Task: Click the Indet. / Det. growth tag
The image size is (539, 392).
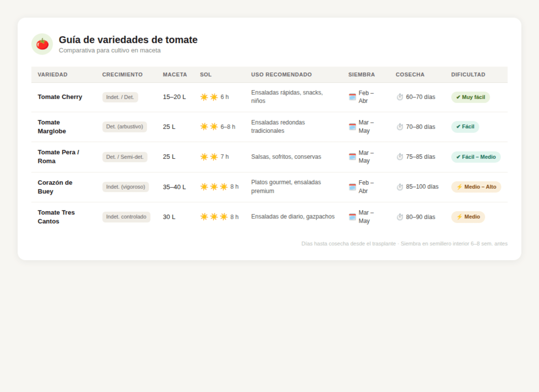Action: (120, 97)
